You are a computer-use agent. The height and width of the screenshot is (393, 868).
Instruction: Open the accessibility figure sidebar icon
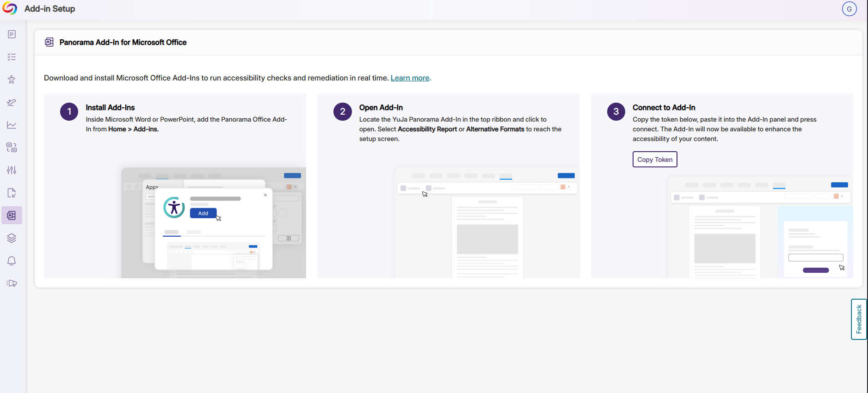[x=12, y=80]
